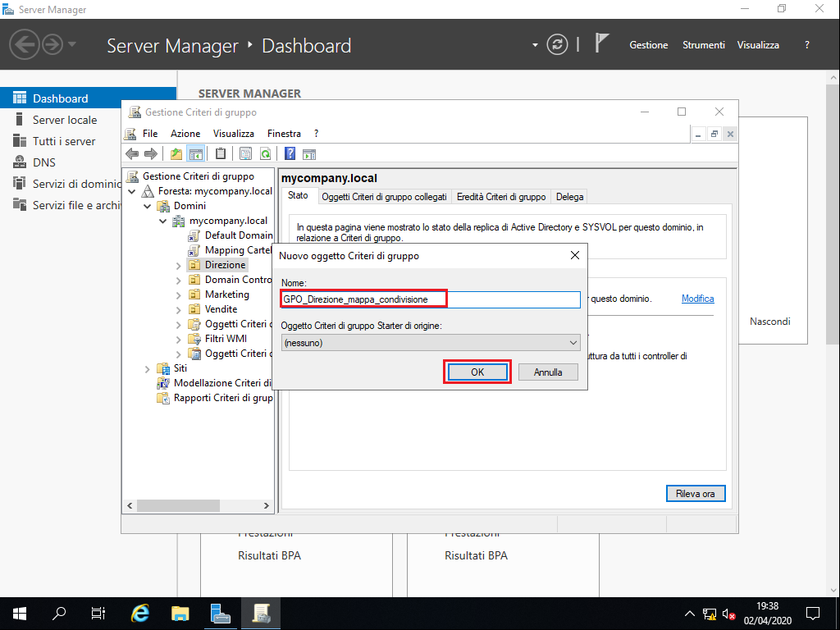The image size is (840, 630).
Task: Click Server Manager refresh circle icon
Action: pos(557,44)
